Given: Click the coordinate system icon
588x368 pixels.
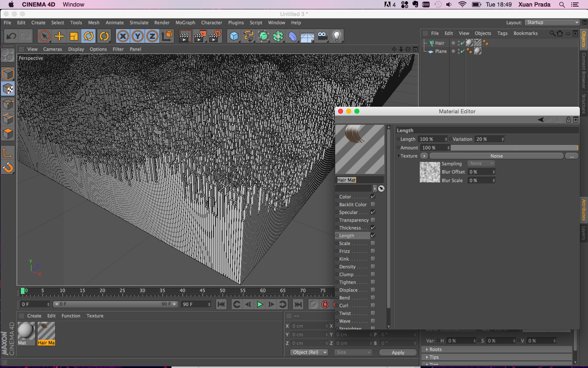Looking at the screenshot, I should [167, 36].
